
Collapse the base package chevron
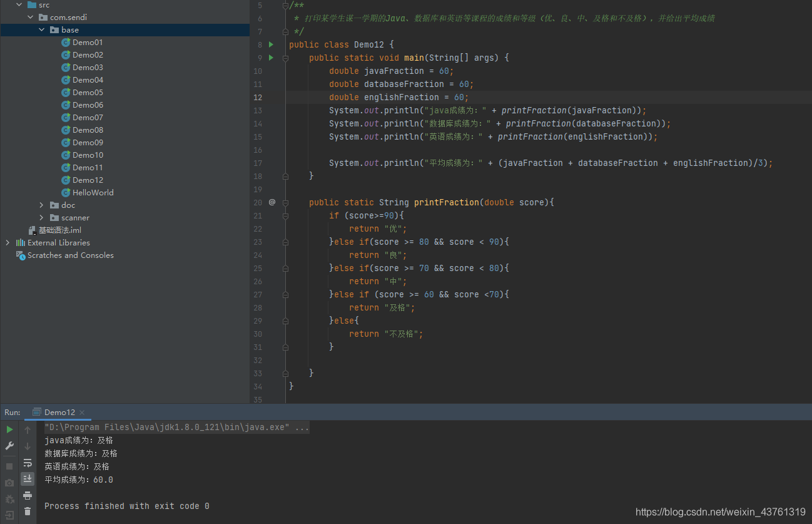[41, 30]
